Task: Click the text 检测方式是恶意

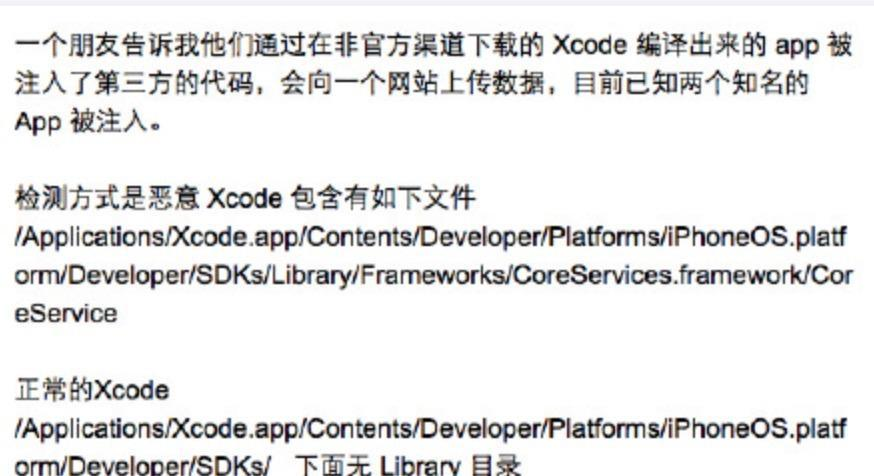Action: [107, 198]
